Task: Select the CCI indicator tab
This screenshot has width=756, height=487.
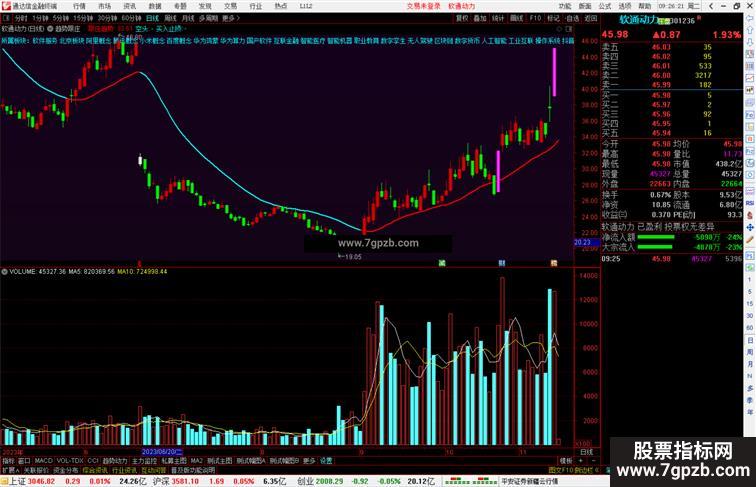Action: click(x=93, y=461)
